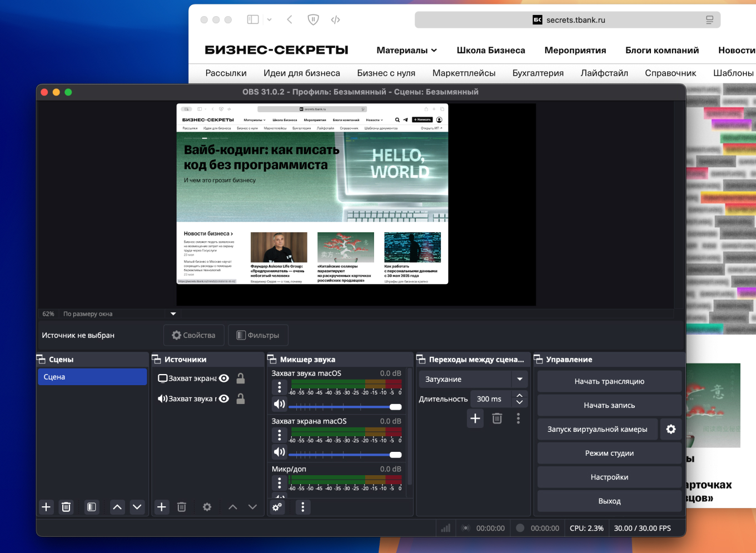Open scene filters using the filter icon
The width and height of the screenshot is (756, 553).
[x=91, y=507]
